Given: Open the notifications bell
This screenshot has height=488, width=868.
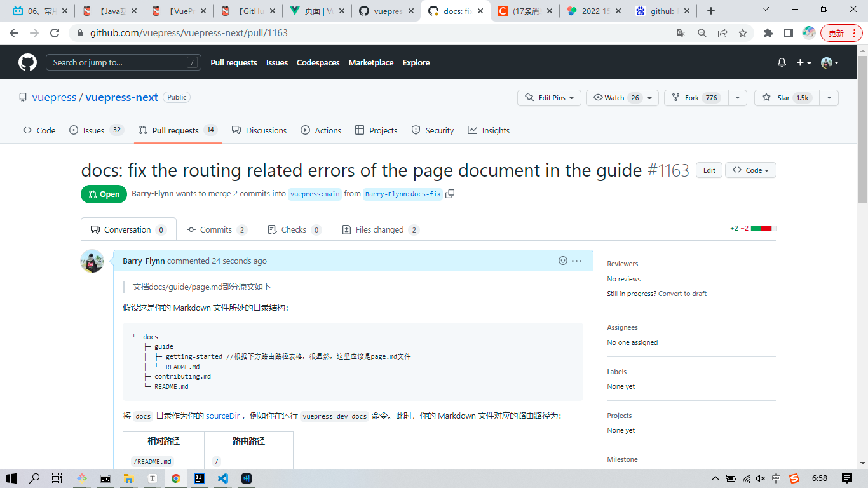Looking at the screenshot, I should pos(782,62).
